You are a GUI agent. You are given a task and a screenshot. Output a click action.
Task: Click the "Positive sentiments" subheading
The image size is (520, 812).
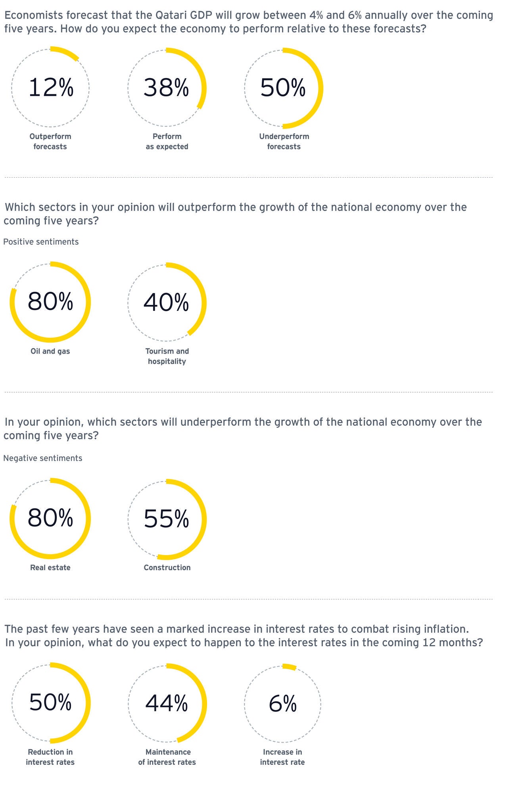(x=41, y=242)
